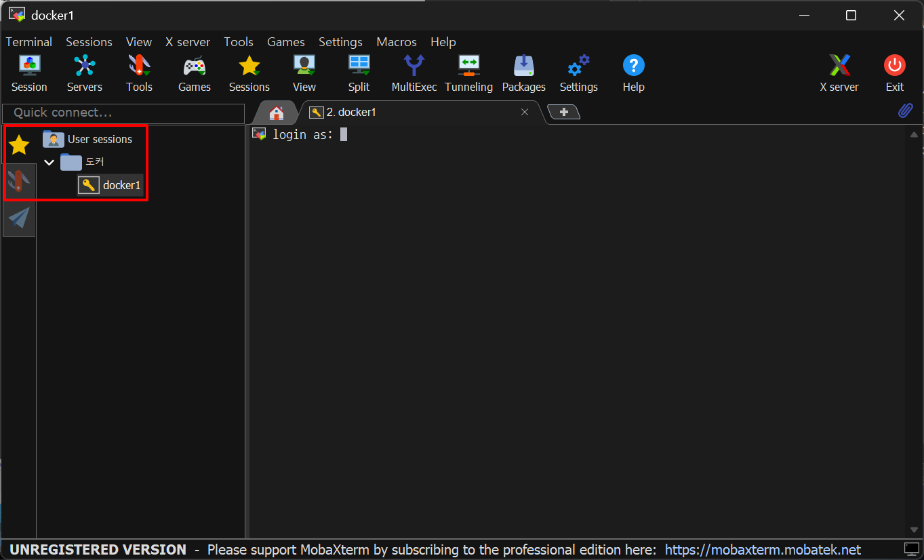Collapse the 도커 folder chevron
The image size is (924, 560).
(49, 163)
